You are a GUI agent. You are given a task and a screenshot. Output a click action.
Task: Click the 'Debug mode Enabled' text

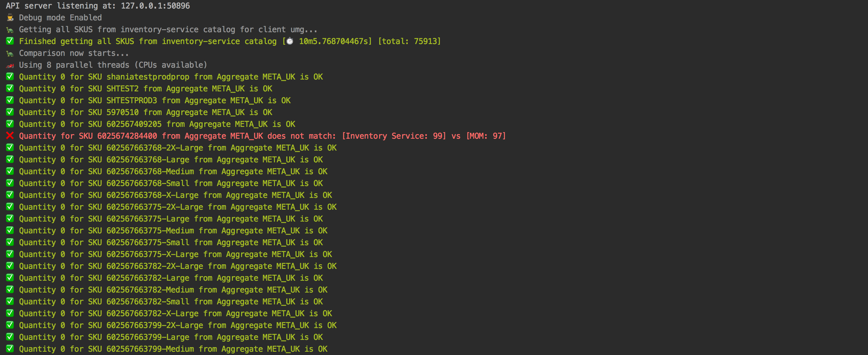point(60,17)
